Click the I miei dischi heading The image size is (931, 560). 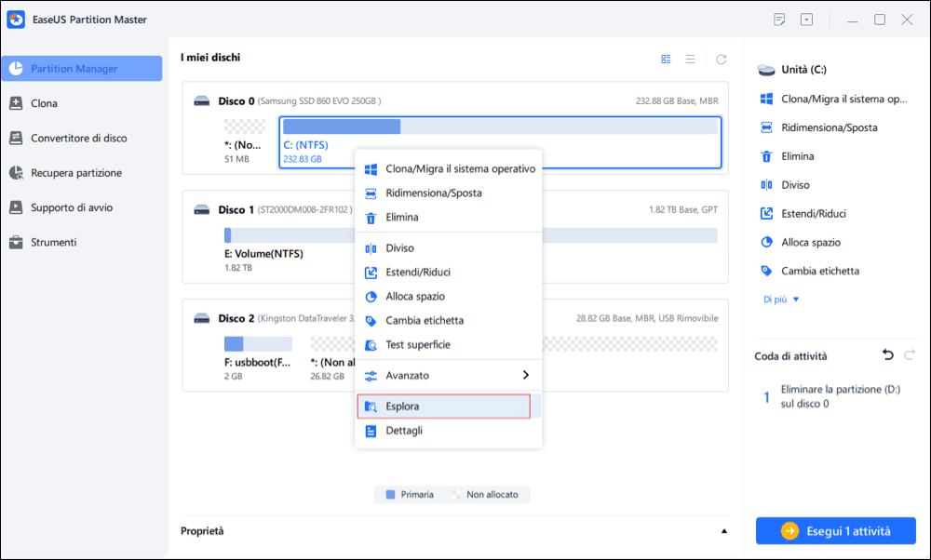[210, 58]
